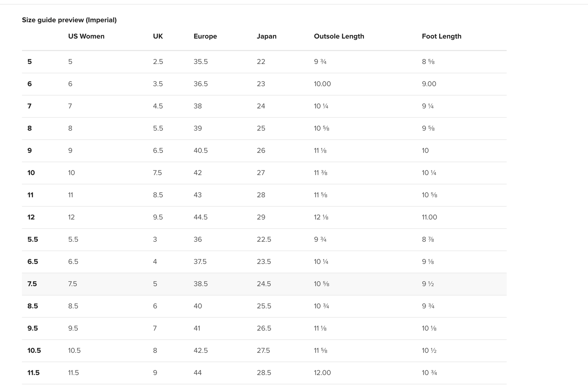The height and width of the screenshot is (392, 588).
Task: Click the Europe 36.5 size cell
Action: pyautogui.click(x=201, y=84)
